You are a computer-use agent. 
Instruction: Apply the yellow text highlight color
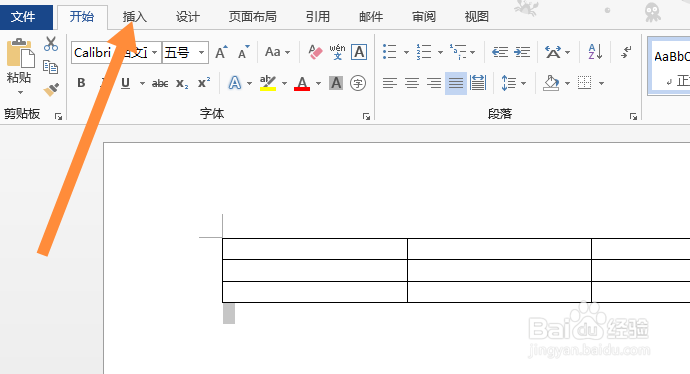[x=268, y=83]
